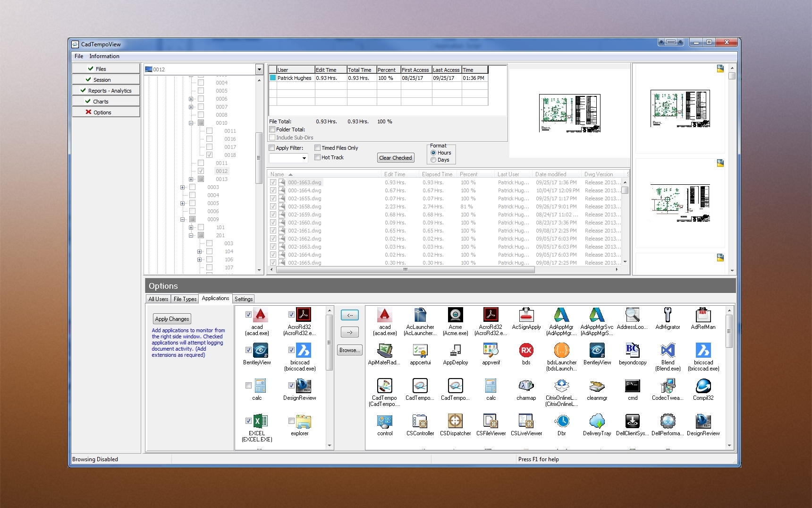Uncheck the monitored acad application checkbox
This screenshot has width=812, height=508.
(x=248, y=314)
